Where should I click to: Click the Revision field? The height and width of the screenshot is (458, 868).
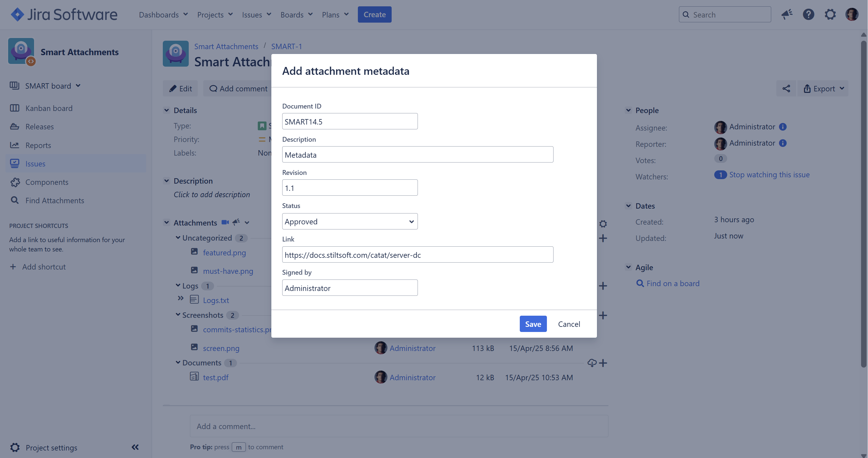(x=350, y=188)
